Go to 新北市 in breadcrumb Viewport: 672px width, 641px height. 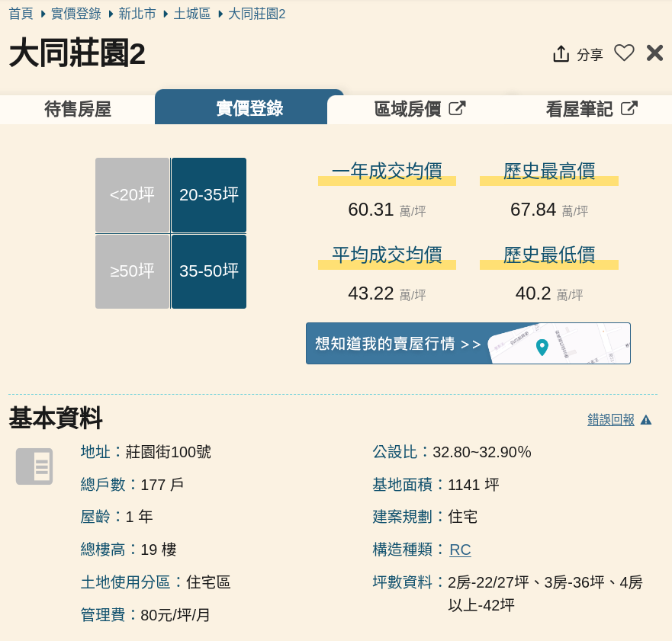[x=137, y=14]
